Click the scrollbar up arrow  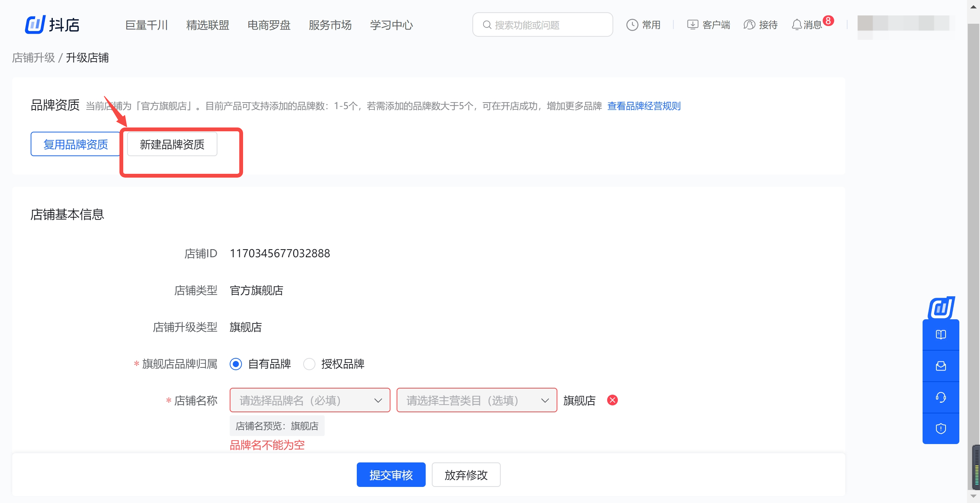[973, 7]
